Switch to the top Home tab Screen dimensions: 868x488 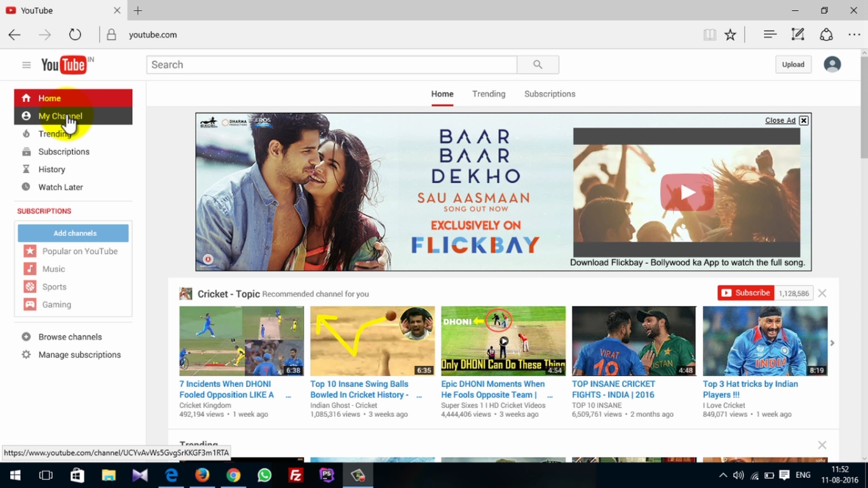(x=442, y=94)
